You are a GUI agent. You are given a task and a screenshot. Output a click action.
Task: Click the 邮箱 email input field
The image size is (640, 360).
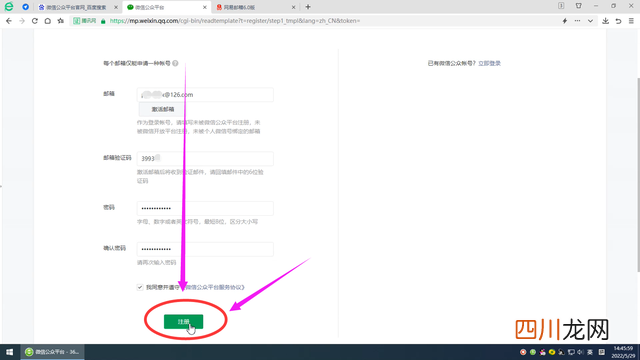click(205, 95)
